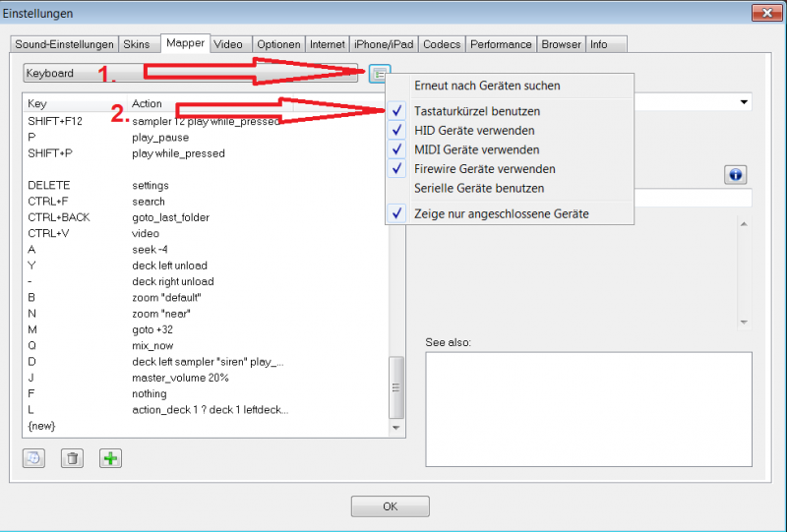Viewport: 787px width, 532px height.
Task: Open the device options menu icon
Action: 380,74
